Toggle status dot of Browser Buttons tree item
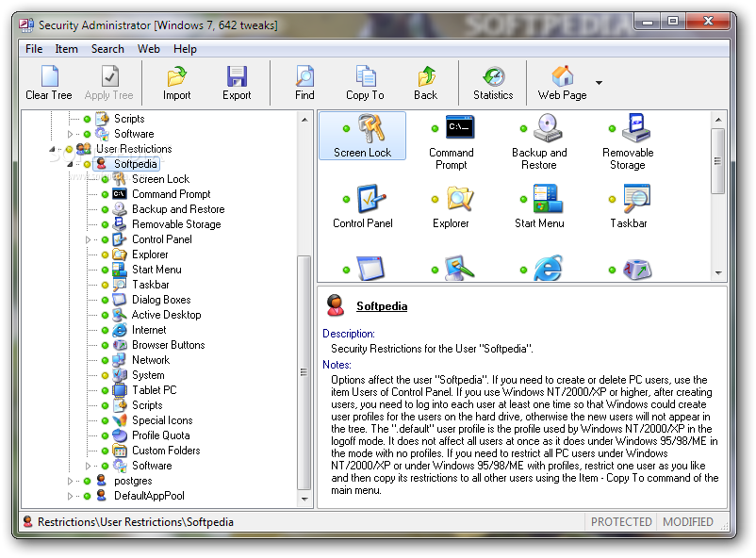The image size is (756, 558). tap(106, 345)
